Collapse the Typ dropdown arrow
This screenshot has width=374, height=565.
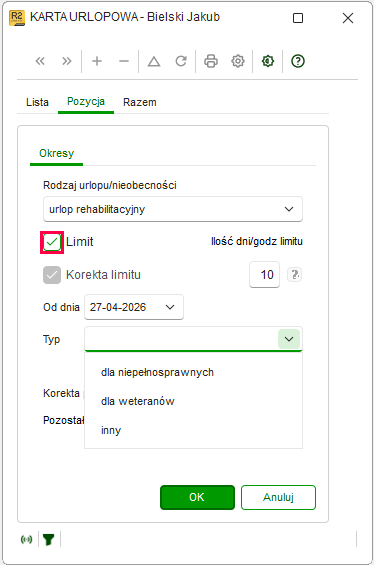tap(289, 339)
